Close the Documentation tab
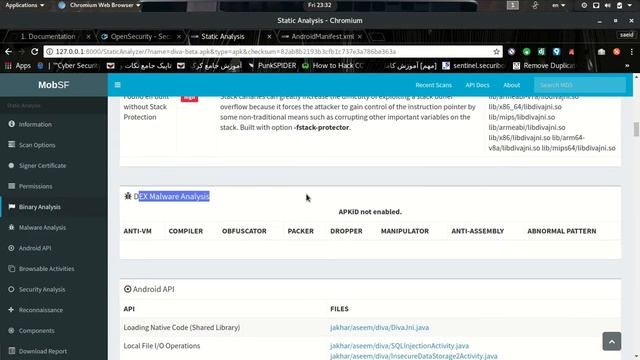This screenshot has height=360, width=640. tap(88, 36)
